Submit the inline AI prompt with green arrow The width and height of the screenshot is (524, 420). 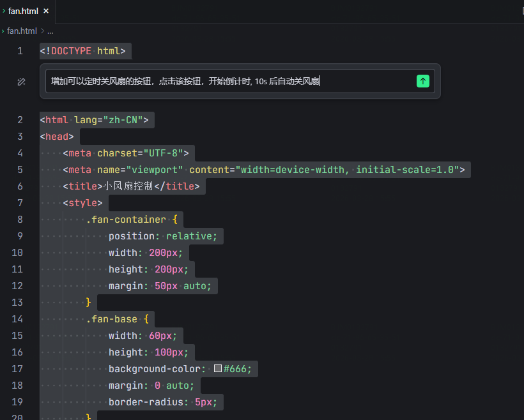point(423,81)
